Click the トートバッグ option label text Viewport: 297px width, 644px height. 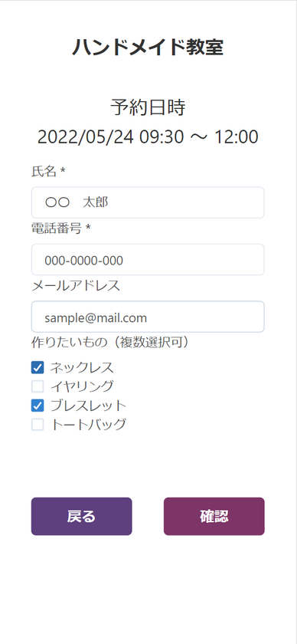click(88, 425)
